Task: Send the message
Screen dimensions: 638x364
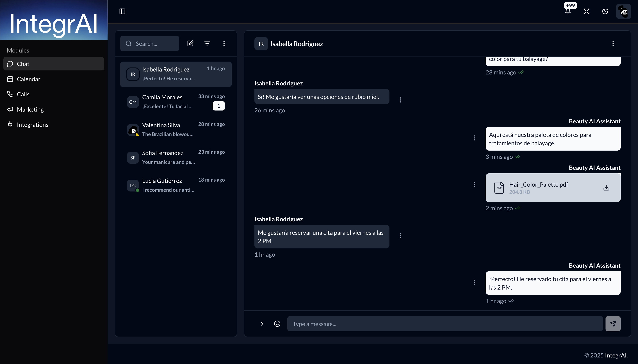Action: click(613, 324)
